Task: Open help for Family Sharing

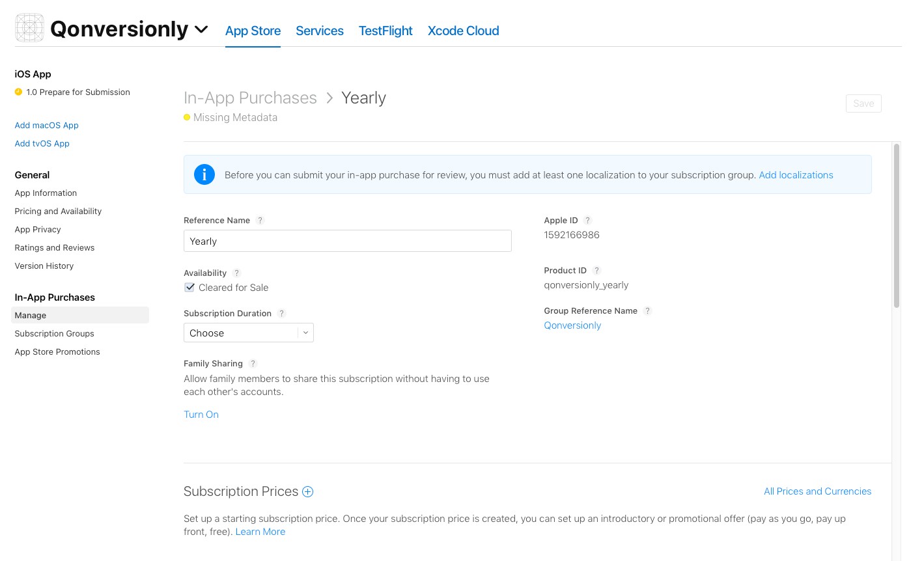Action: point(253,363)
